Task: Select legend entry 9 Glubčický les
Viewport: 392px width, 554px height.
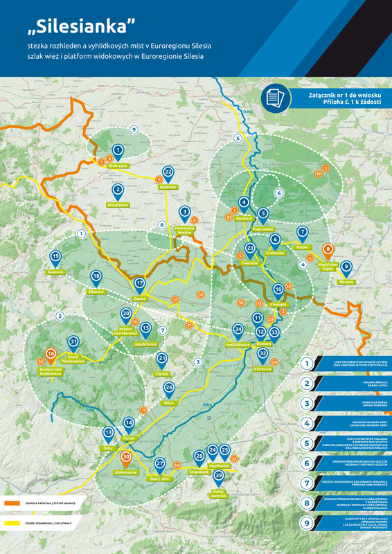Action: pyautogui.click(x=346, y=524)
